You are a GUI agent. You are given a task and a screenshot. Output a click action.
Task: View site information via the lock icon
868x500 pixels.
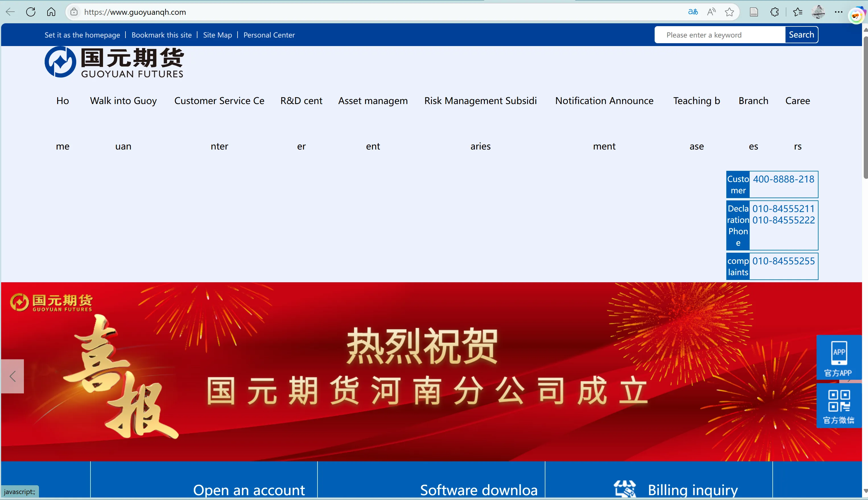coord(74,12)
